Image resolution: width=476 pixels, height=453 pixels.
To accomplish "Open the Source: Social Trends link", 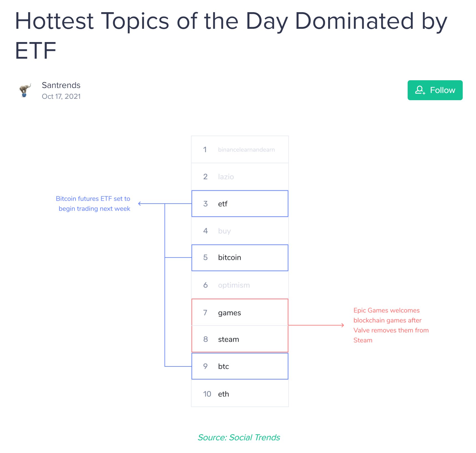I will pyautogui.click(x=239, y=437).
